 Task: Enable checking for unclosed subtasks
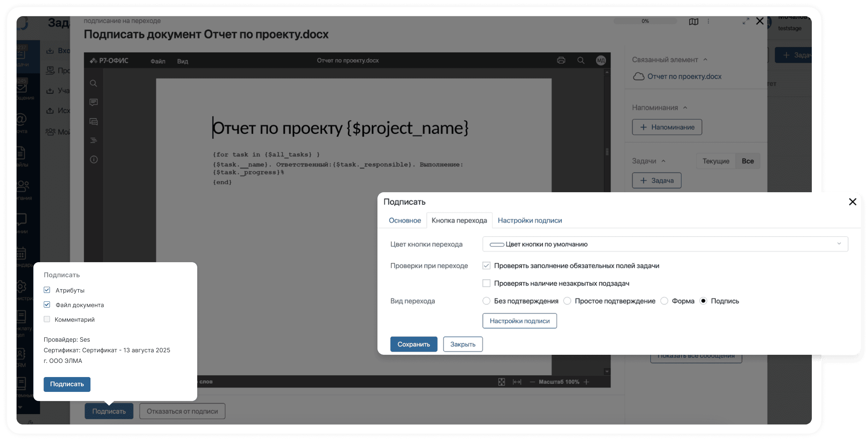[x=486, y=283]
